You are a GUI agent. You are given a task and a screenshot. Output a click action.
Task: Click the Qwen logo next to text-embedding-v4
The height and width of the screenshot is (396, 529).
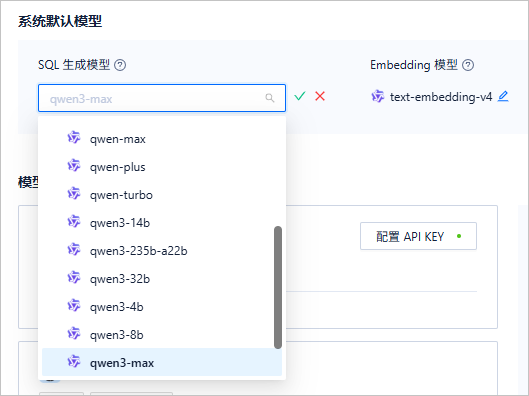point(378,96)
